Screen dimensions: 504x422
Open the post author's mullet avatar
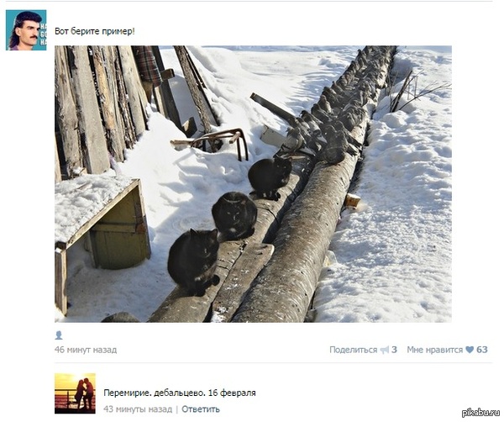[x=26, y=30]
